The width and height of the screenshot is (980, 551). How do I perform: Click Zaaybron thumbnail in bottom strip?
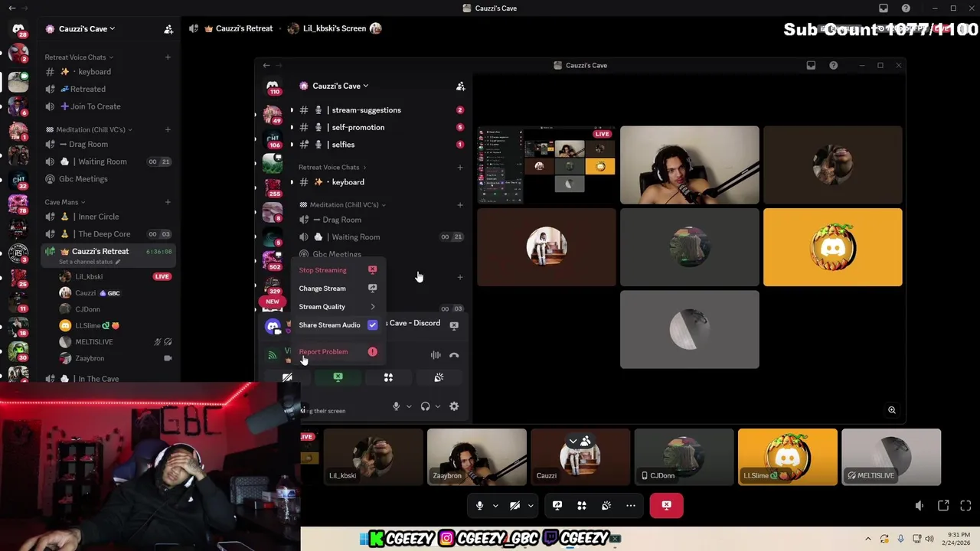click(477, 457)
